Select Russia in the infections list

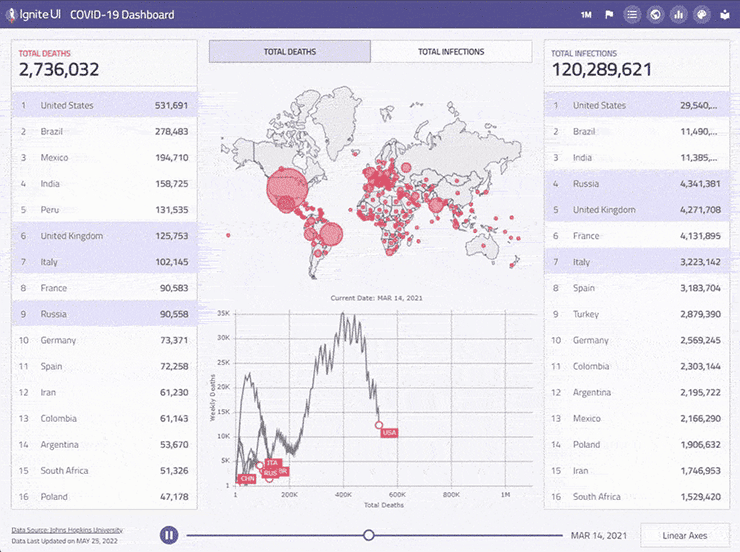click(x=636, y=184)
